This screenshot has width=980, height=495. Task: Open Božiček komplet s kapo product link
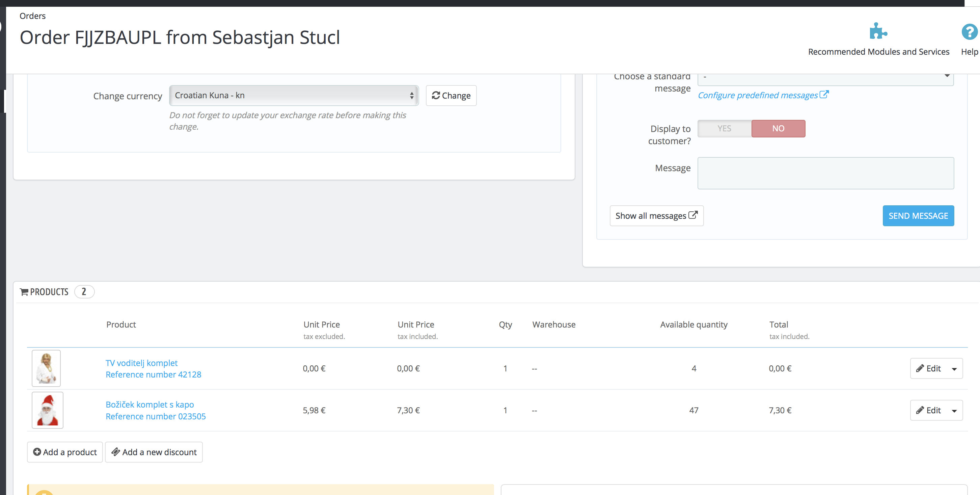(x=150, y=405)
